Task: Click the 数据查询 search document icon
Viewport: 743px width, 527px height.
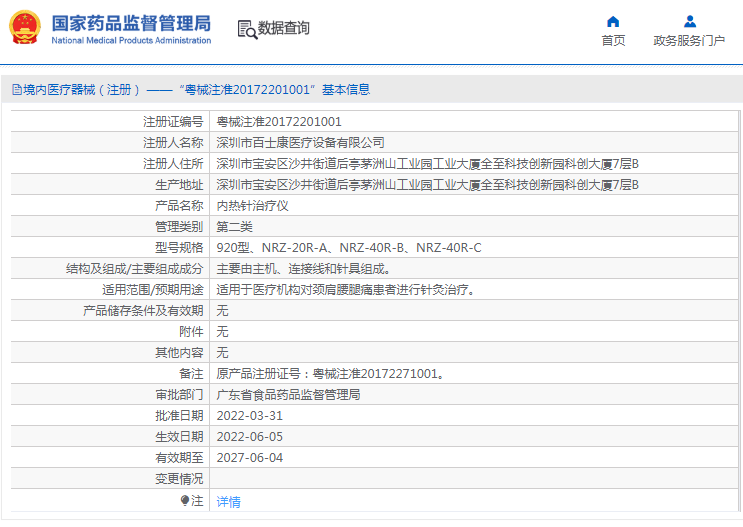Action: 247,29
